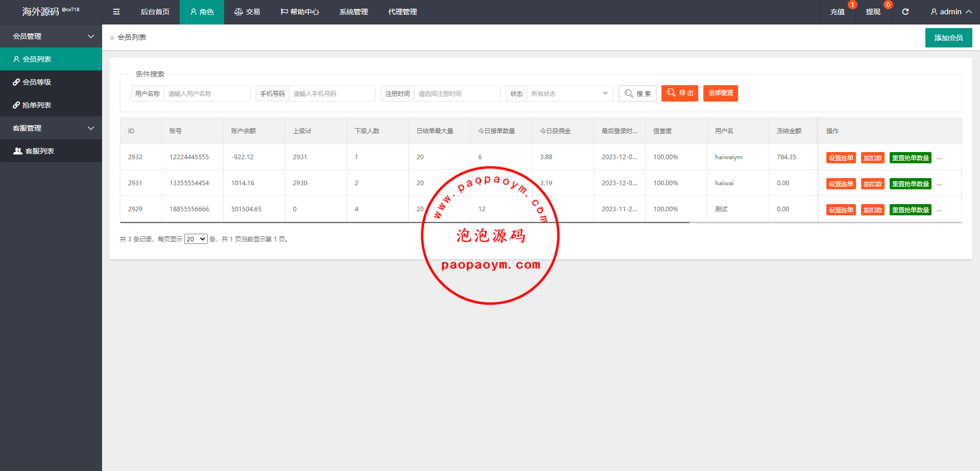Click 重置抢单数量 for member 2929
The height and width of the screenshot is (471, 980).
(x=911, y=210)
